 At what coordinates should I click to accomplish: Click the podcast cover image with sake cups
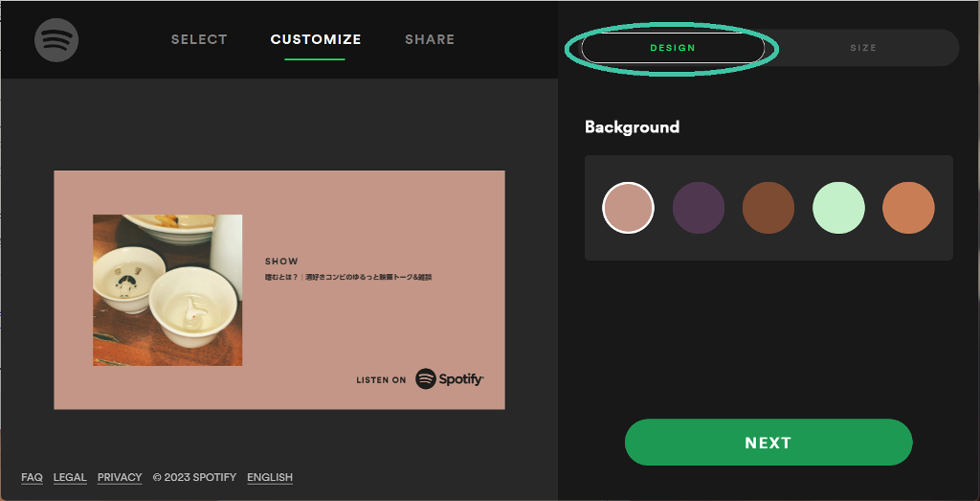167,290
